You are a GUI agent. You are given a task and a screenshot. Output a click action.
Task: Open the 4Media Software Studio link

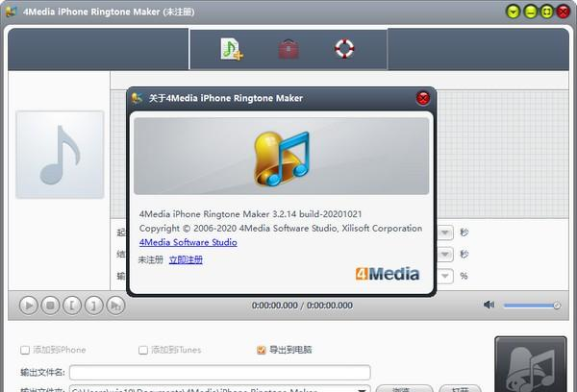(188, 242)
